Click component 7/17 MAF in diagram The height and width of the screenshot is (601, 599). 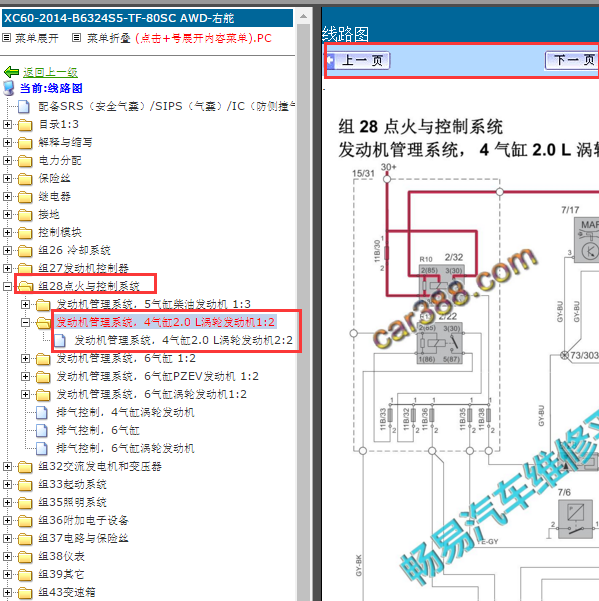tap(586, 240)
